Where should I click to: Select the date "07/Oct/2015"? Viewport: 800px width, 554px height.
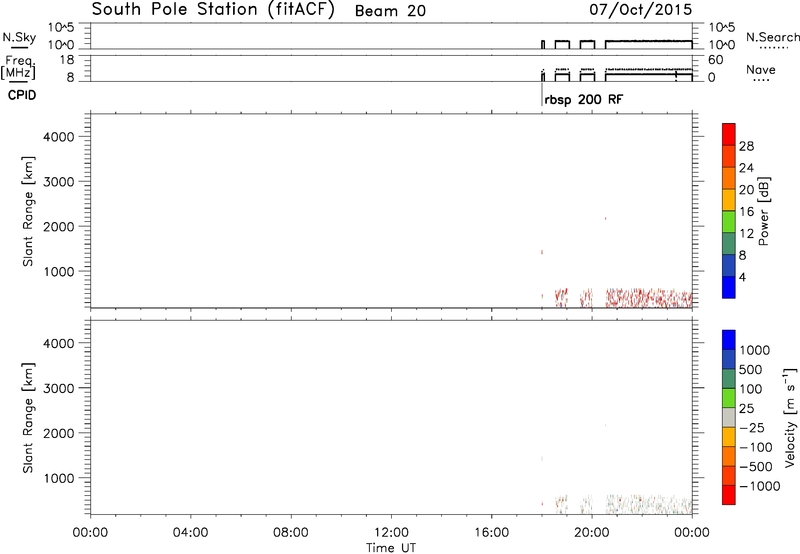(640, 10)
